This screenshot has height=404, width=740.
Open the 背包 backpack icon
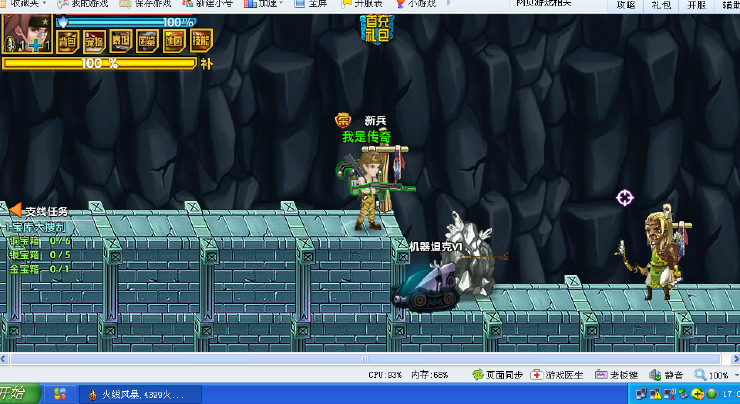[x=67, y=42]
